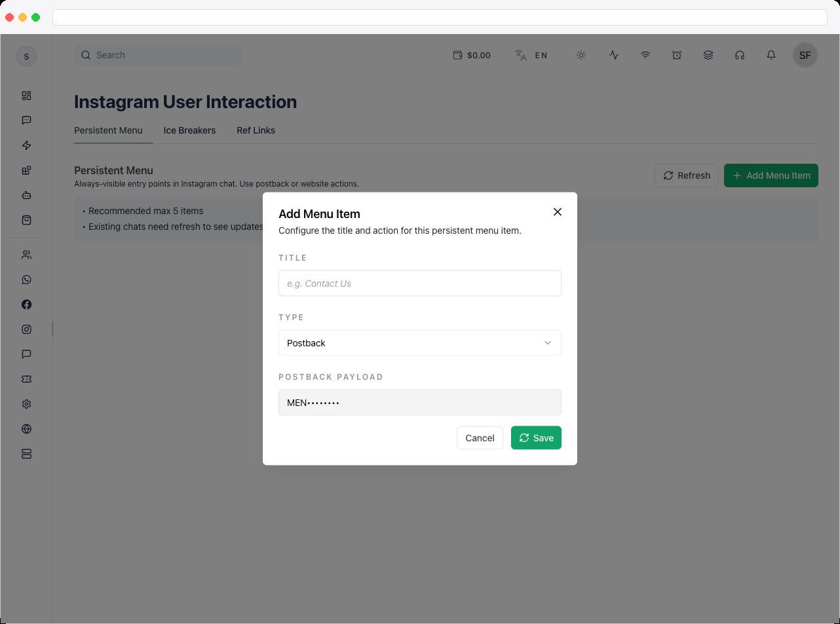Expand the Type dropdown showing Postback
This screenshot has width=840, height=624.
(420, 343)
